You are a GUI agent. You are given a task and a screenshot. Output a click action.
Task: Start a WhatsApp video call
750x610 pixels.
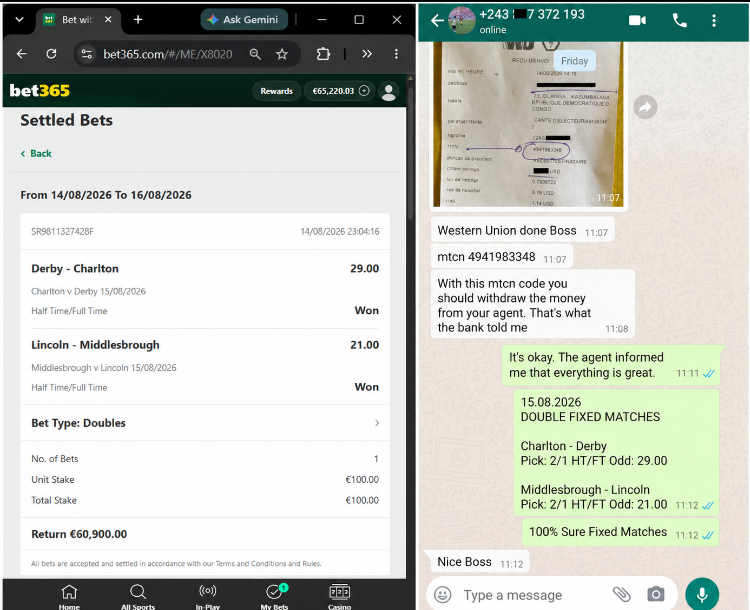[x=638, y=20]
